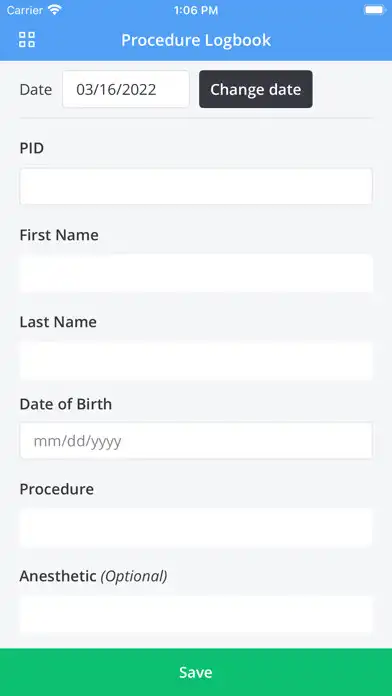Tap the battery indicator icon
Screen dimensions: 392x696
tap(375, 10)
